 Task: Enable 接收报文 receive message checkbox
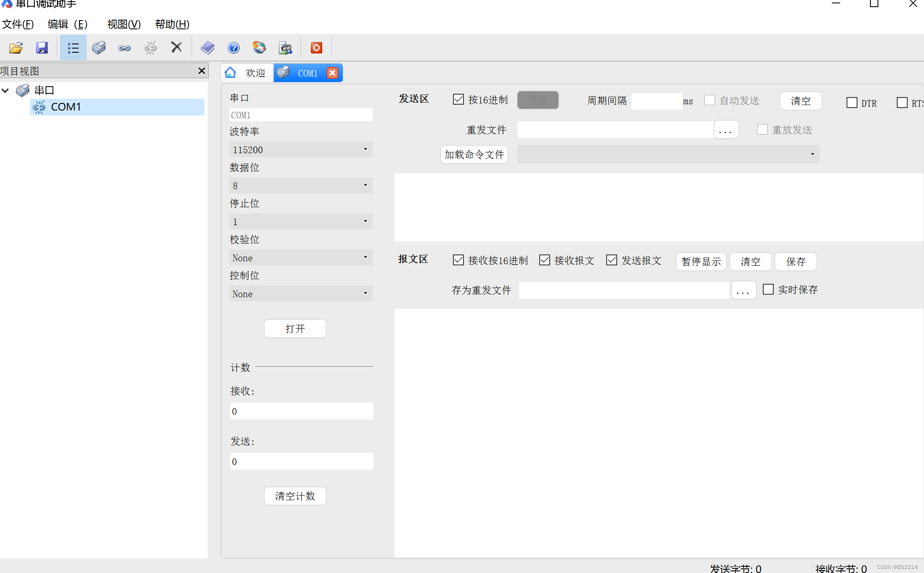544,260
